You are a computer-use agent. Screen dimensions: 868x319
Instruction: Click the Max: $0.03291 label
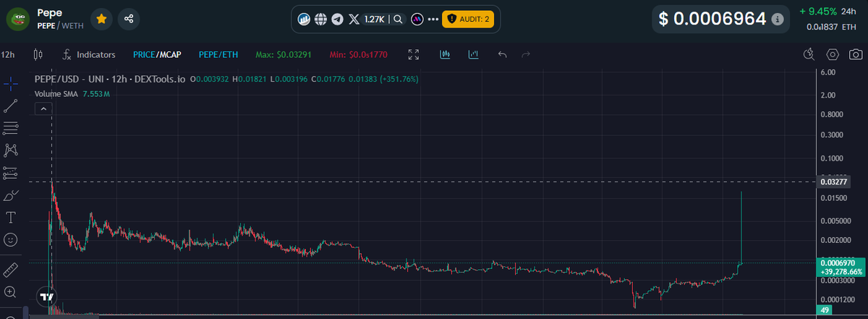coord(284,54)
